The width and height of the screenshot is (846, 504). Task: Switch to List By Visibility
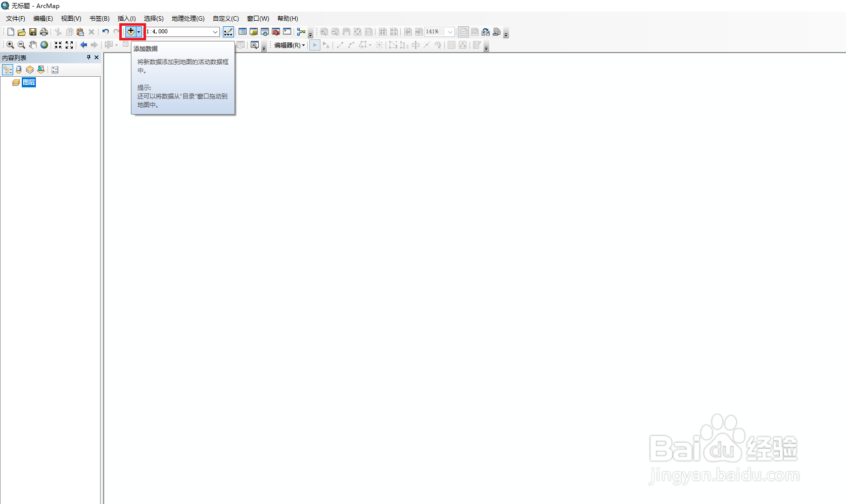pos(30,70)
